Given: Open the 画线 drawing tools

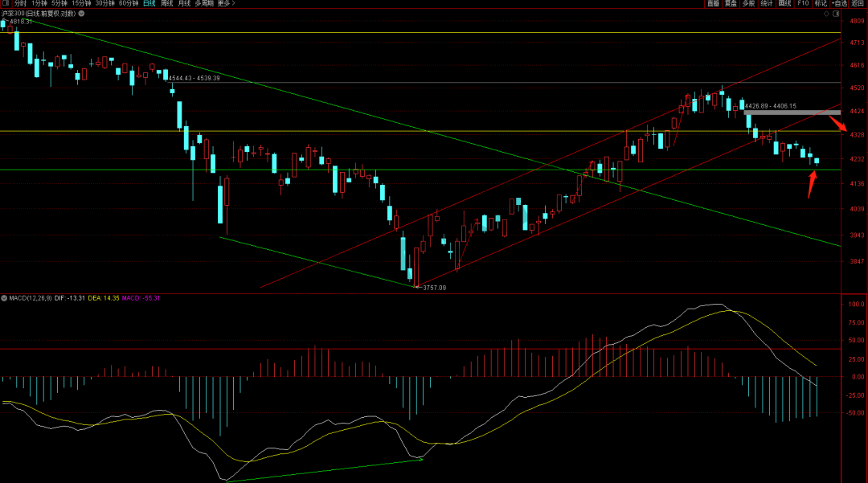Looking at the screenshot, I should tap(784, 3).
